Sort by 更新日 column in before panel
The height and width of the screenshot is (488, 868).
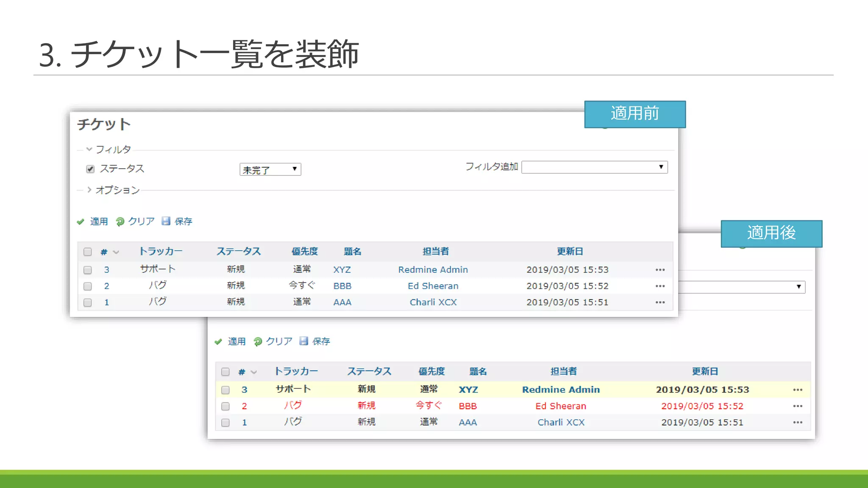point(570,251)
